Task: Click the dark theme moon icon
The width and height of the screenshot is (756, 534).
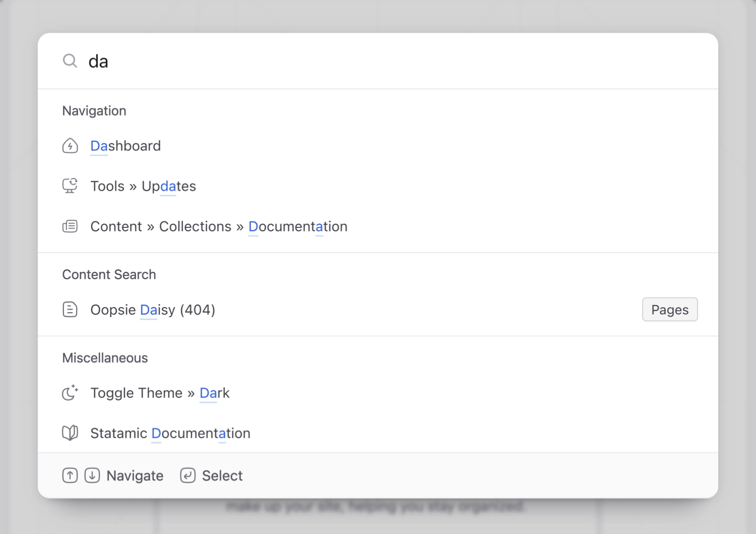Action: pos(70,392)
